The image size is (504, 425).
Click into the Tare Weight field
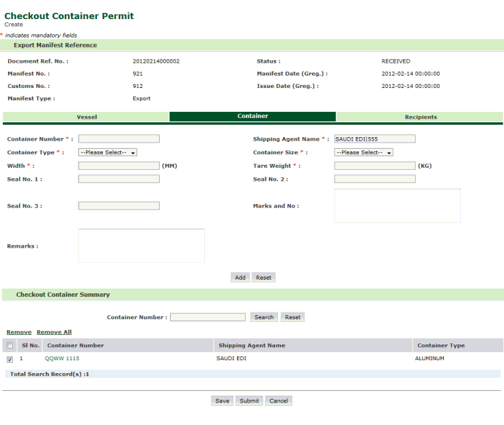point(374,166)
